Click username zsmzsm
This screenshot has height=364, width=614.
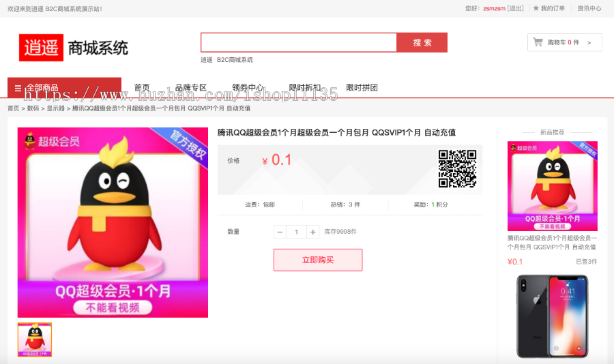tap(494, 8)
